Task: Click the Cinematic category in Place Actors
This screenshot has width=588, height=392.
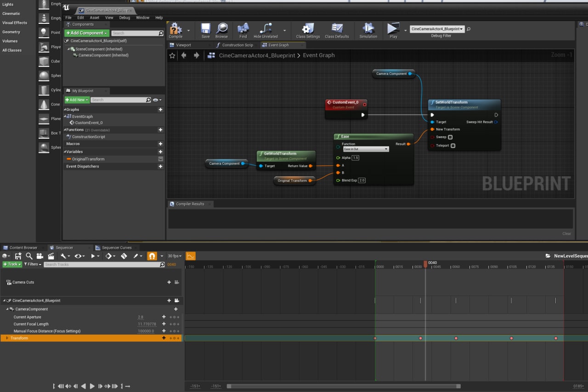Action: (11, 13)
